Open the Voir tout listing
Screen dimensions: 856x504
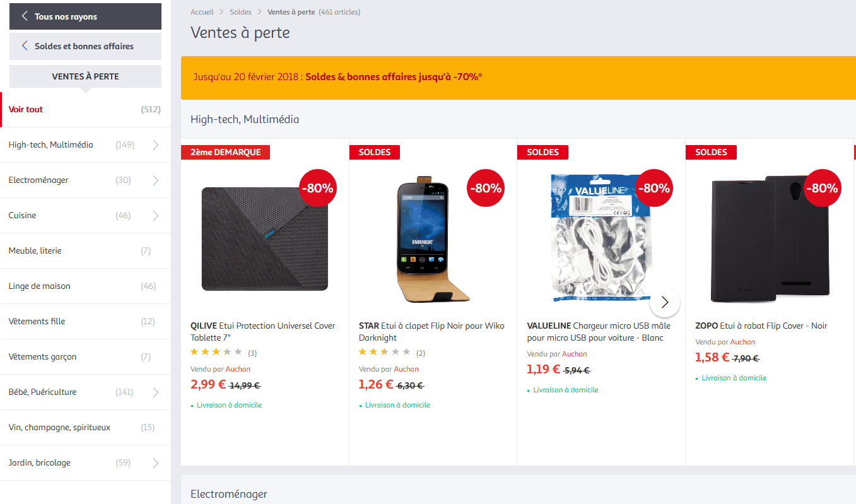[25, 108]
